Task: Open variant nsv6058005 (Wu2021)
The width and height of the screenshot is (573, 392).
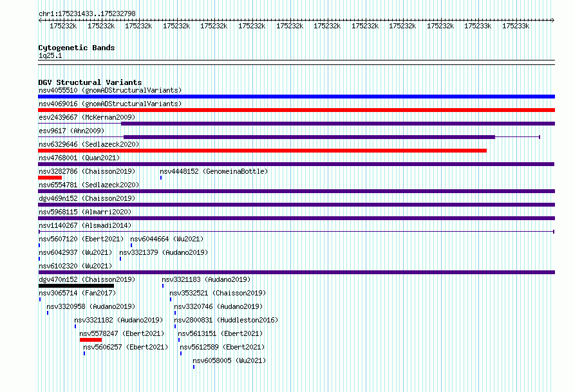Action: tap(229, 360)
